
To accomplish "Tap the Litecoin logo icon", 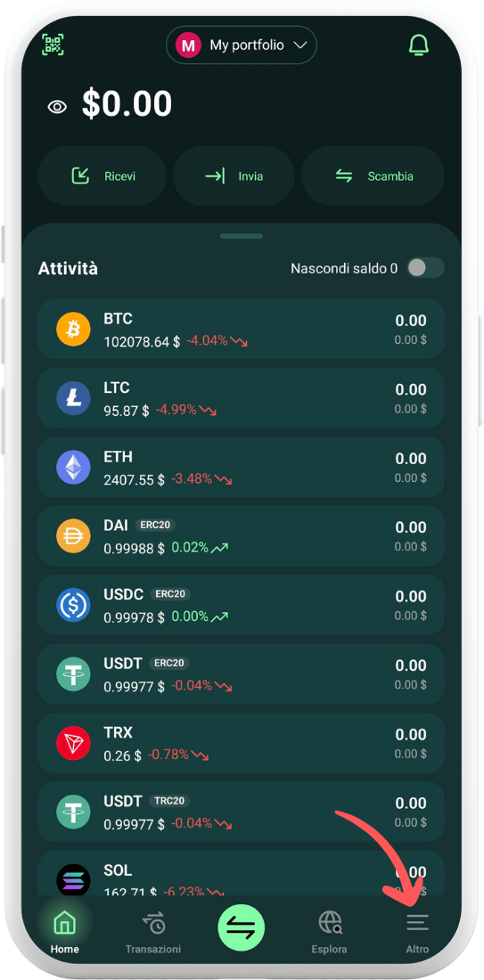I will (x=74, y=398).
